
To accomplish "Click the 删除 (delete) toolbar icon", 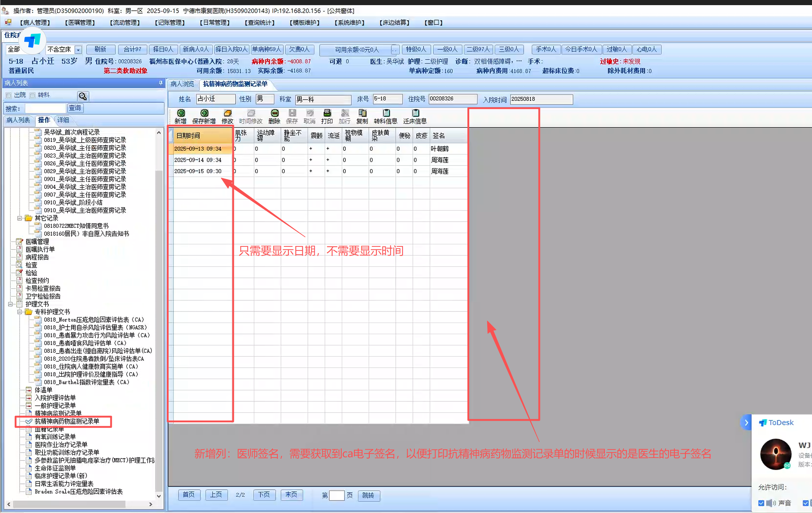I will [274, 113].
